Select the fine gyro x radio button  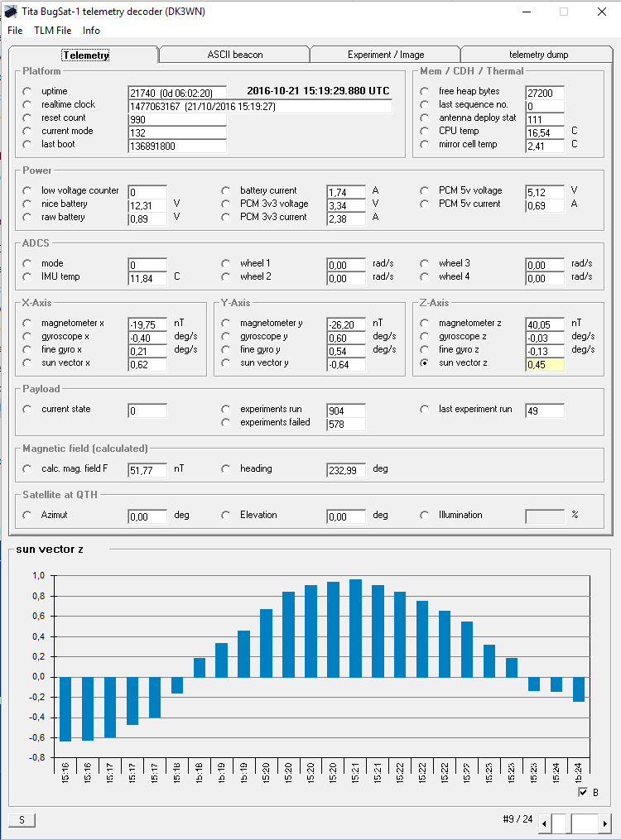27,350
